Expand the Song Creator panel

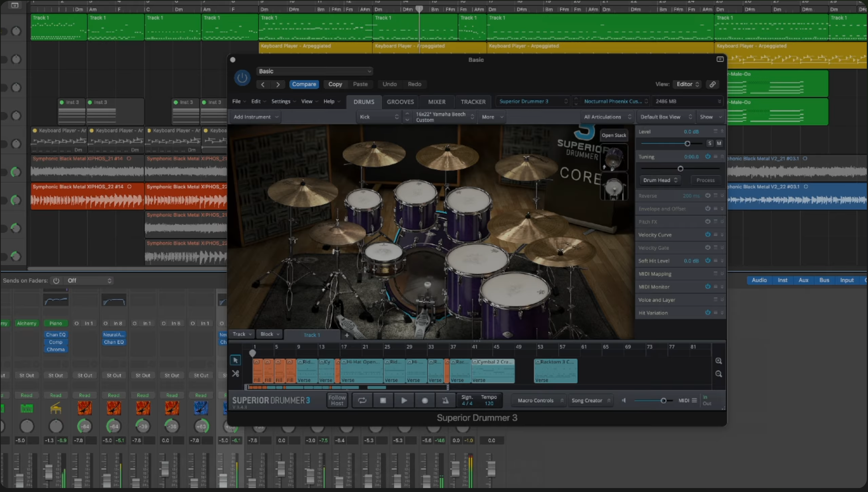[590, 400]
